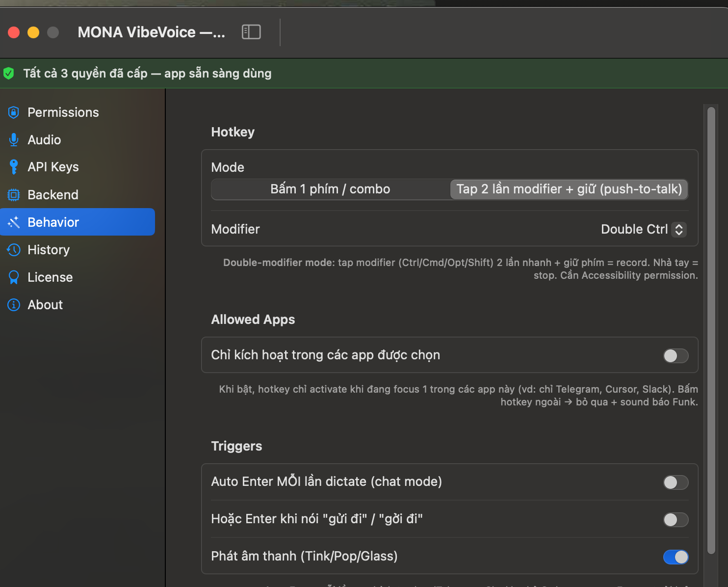Click the 'Modifier' row label
This screenshot has width=728, height=587.
coord(235,229)
